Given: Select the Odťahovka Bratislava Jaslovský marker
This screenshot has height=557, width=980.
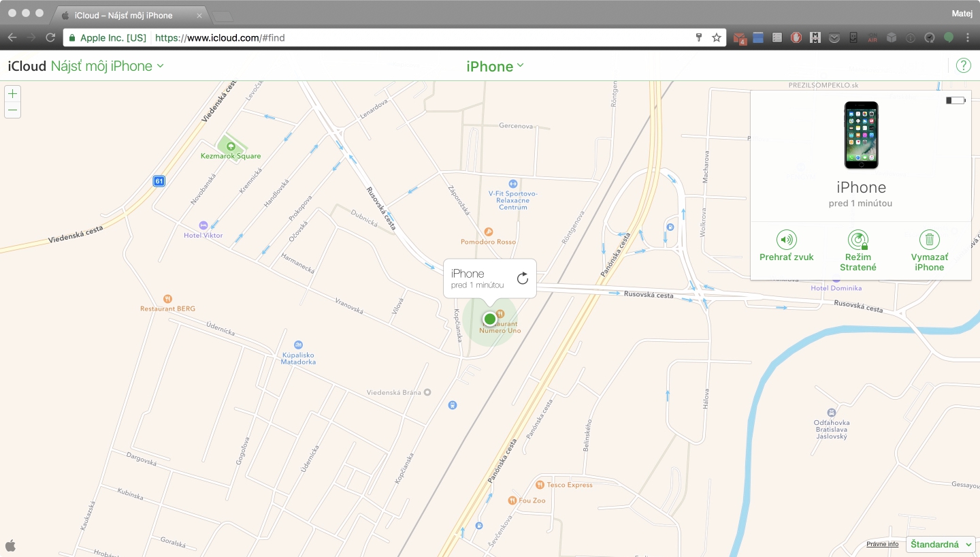Looking at the screenshot, I should (831, 413).
